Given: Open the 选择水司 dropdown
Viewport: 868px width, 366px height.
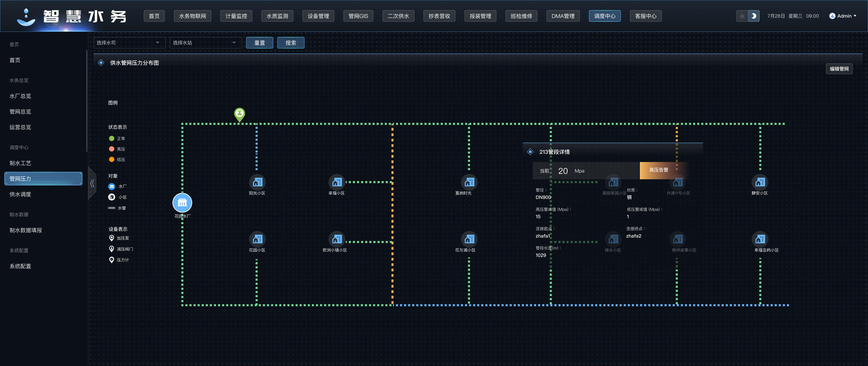Looking at the screenshot, I should (130, 43).
